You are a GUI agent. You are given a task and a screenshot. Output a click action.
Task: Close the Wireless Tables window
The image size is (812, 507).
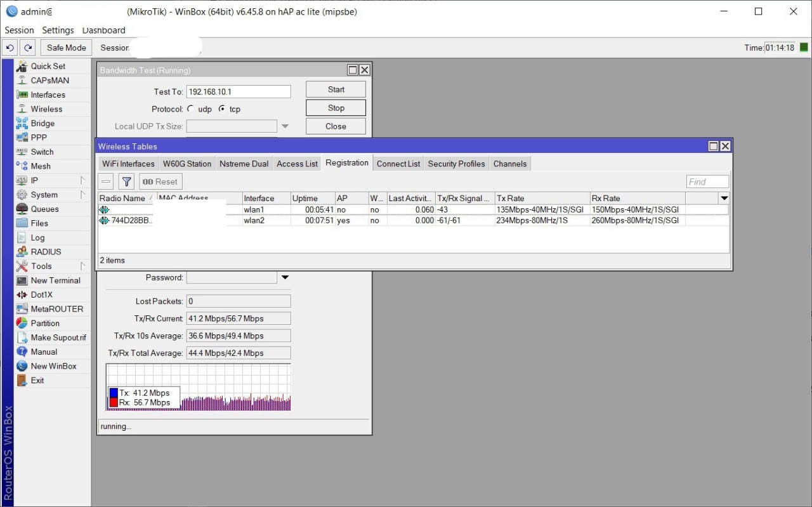point(726,146)
